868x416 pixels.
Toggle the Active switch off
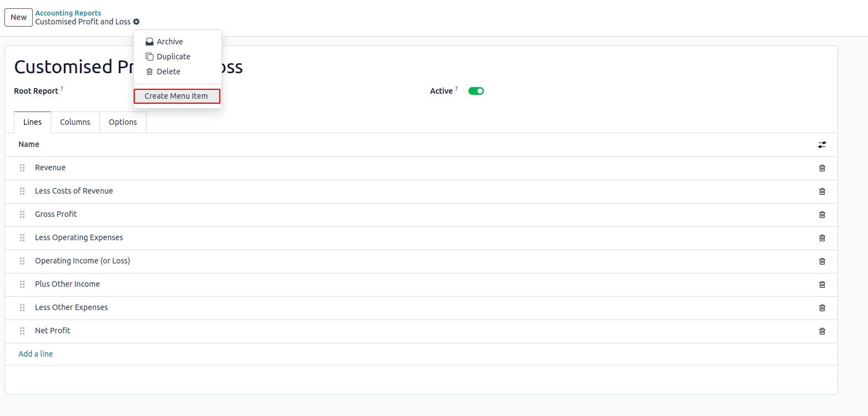476,91
